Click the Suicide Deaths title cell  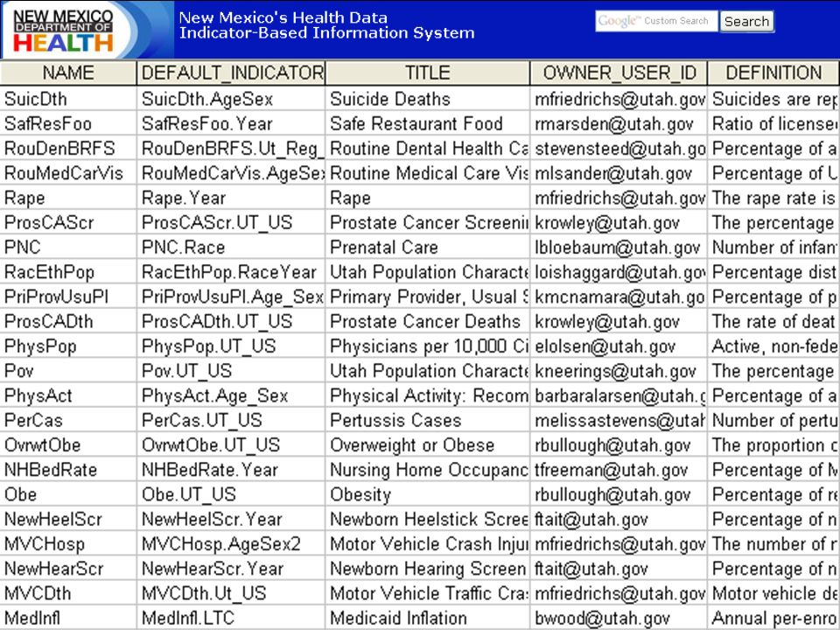coord(428,99)
